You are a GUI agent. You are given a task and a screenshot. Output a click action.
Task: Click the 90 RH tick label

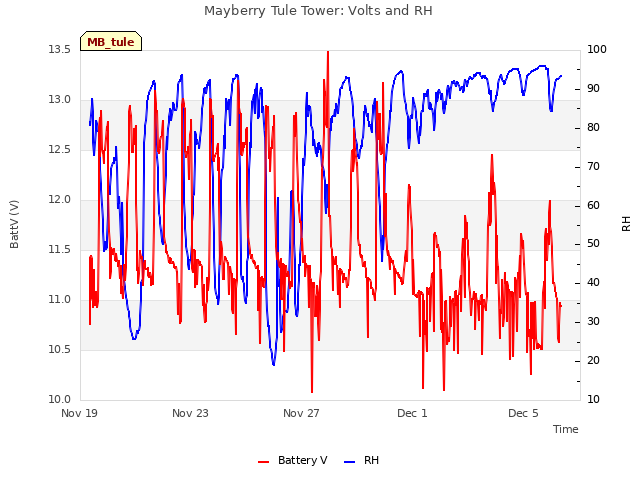(593, 89)
